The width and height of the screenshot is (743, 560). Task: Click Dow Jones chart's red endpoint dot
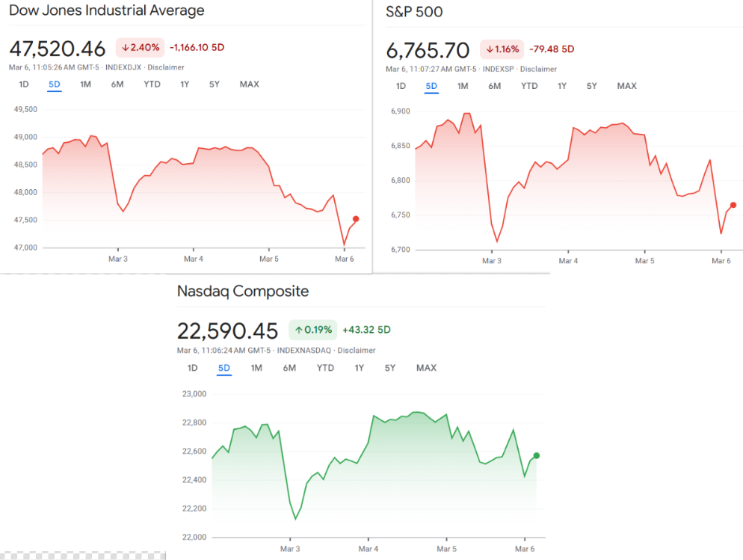(x=356, y=219)
